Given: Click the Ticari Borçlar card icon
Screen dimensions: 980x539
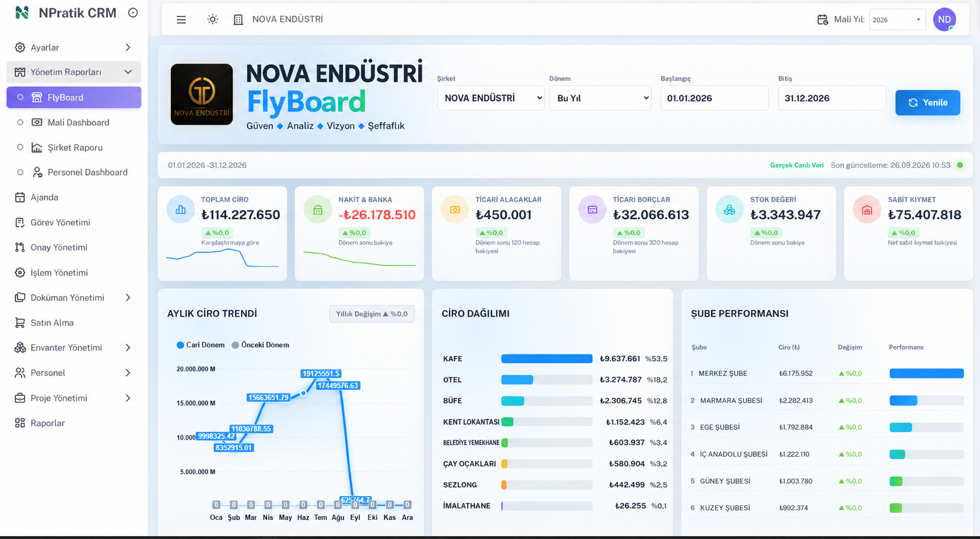Looking at the screenshot, I should pyautogui.click(x=592, y=210).
